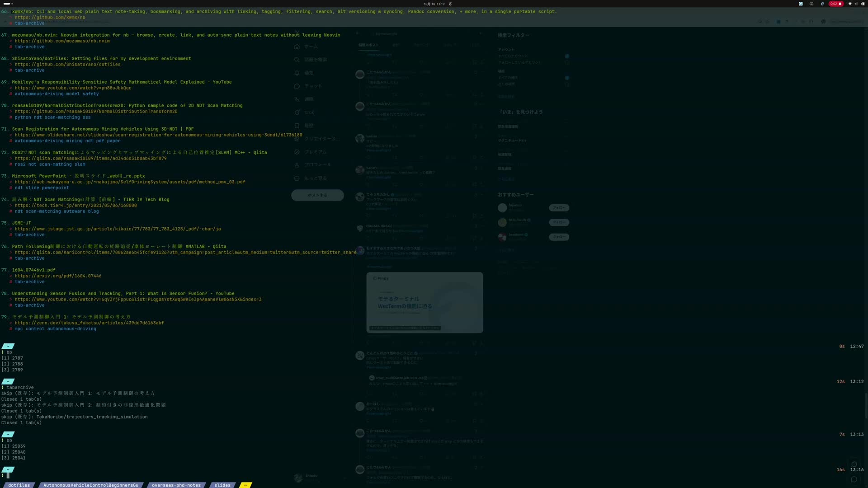Screen dimensions: 868x488
Task: Open the arxiv.org/pdf/1604.07446 URL
Action: coord(58,276)
